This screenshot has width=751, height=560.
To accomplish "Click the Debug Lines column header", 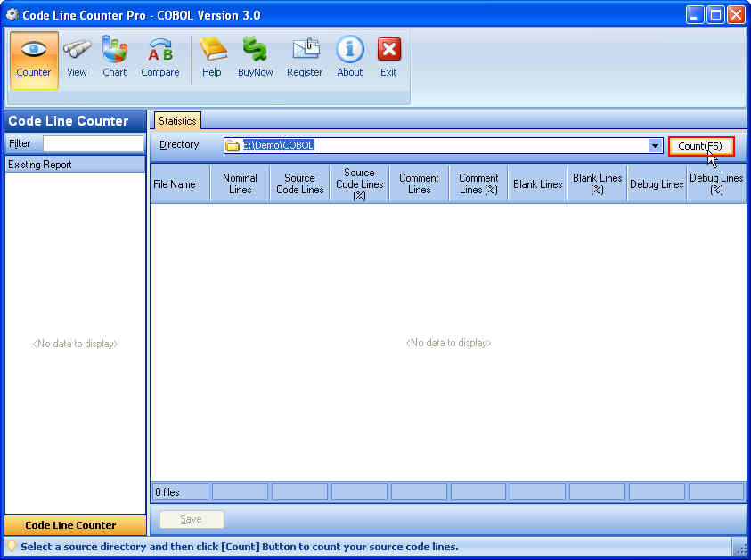I will pyautogui.click(x=657, y=183).
